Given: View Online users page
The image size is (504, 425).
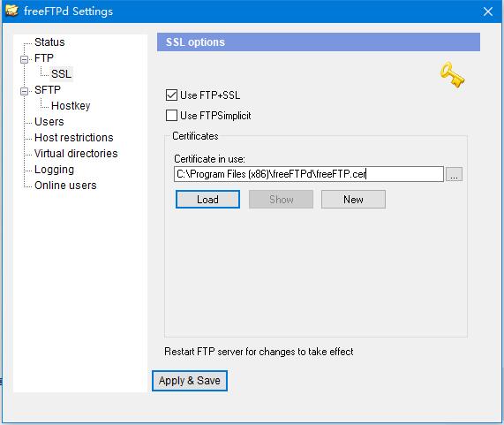Looking at the screenshot, I should pyautogui.click(x=65, y=186).
